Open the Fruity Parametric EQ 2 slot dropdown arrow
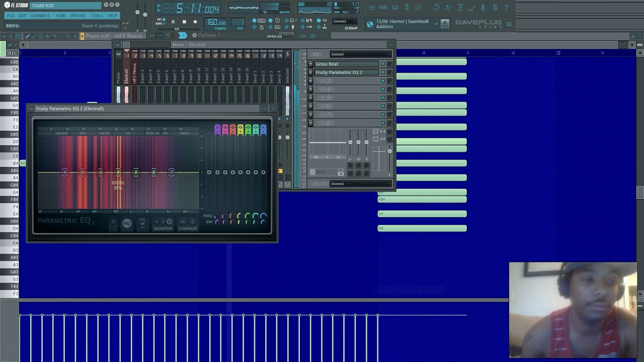Screen dimensions: 644x362 pos(310,72)
